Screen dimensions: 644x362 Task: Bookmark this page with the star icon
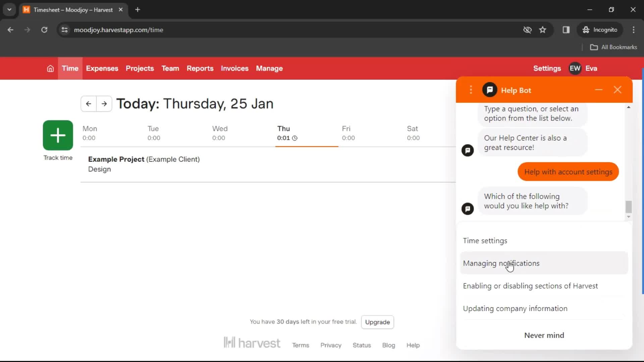pos(543,30)
